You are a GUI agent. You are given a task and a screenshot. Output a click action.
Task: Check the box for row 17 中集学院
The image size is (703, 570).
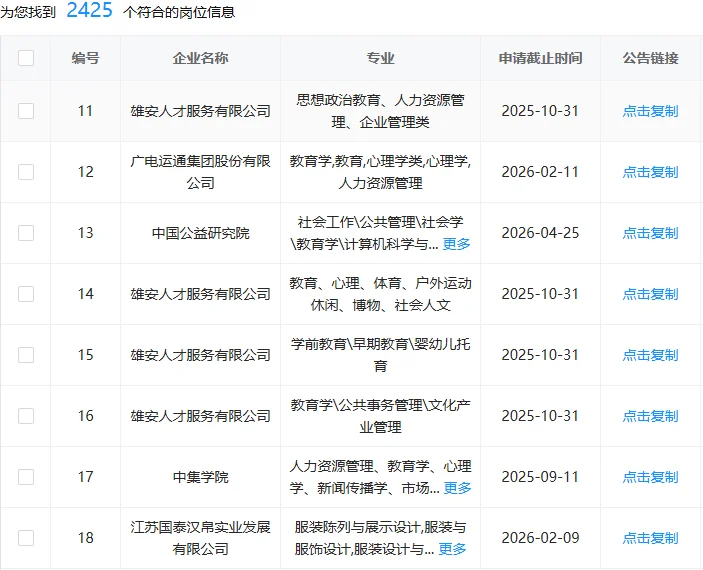click(x=26, y=477)
